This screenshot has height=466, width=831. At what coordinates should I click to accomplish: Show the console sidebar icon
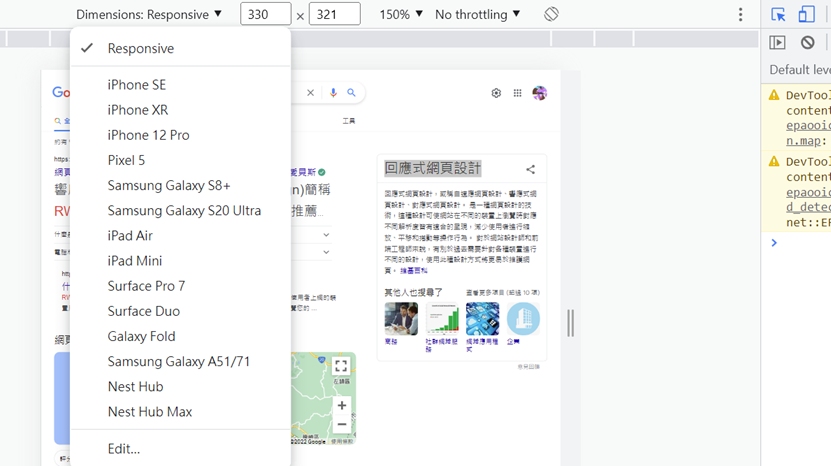(777, 42)
